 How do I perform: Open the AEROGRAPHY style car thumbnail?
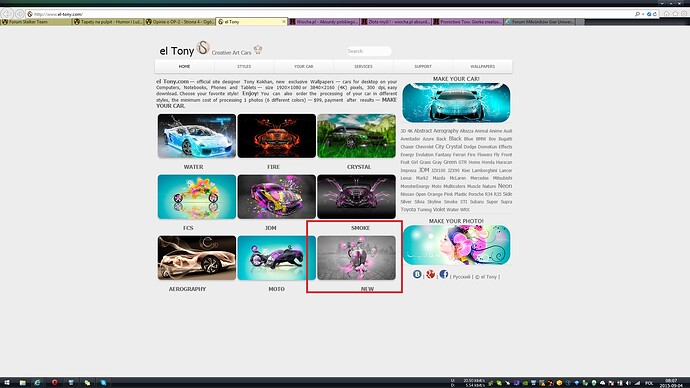[197, 258]
